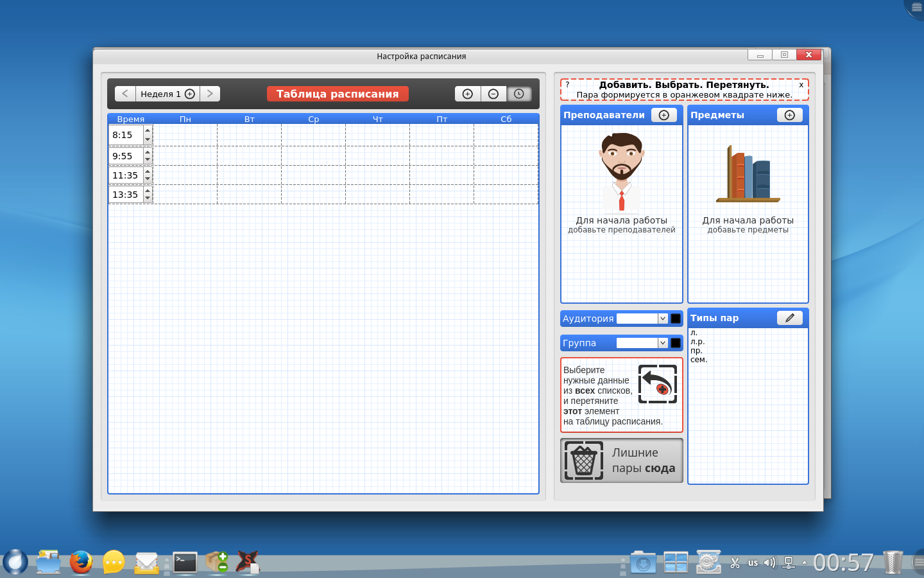Click the teacher avatar illustration
The image size is (924, 578).
click(x=622, y=172)
